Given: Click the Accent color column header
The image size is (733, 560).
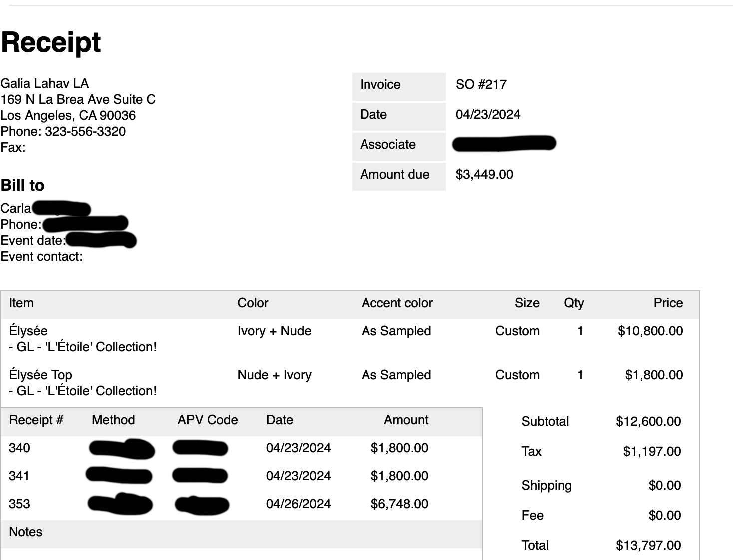Looking at the screenshot, I should click(x=397, y=303).
